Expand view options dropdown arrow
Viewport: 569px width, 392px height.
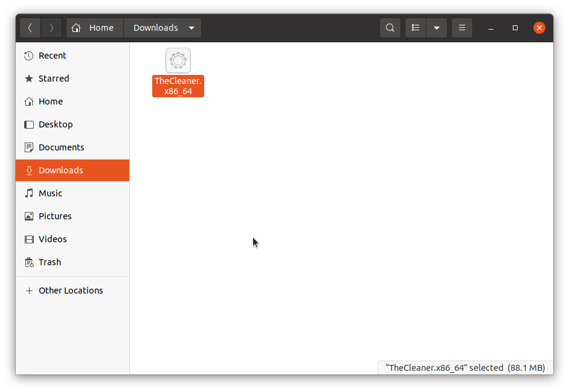(437, 28)
